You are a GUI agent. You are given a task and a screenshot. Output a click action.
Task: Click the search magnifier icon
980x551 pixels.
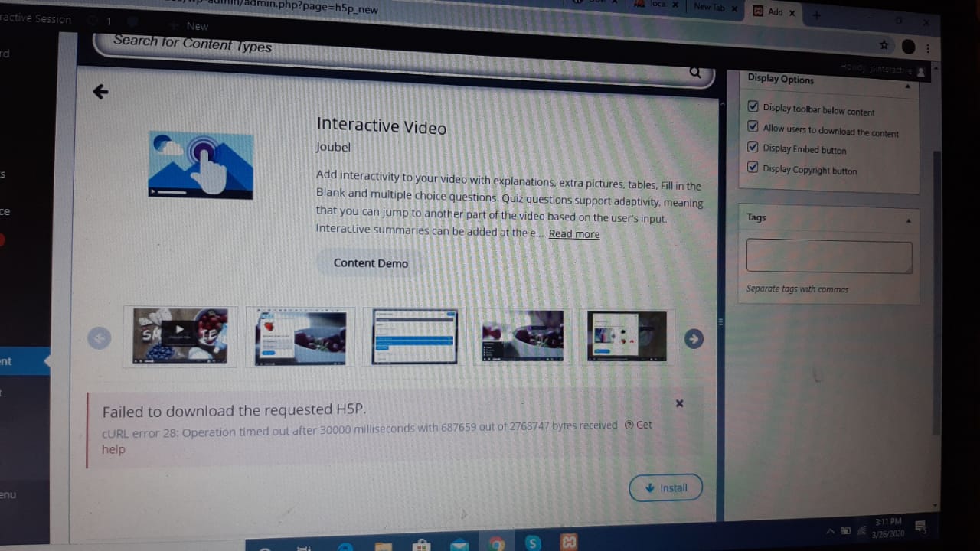[694, 72]
